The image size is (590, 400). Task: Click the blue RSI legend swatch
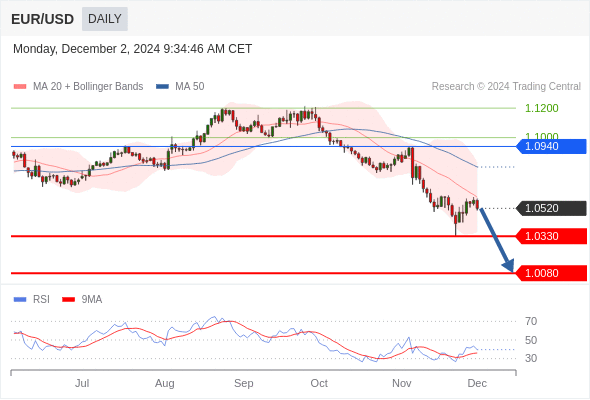(20, 300)
